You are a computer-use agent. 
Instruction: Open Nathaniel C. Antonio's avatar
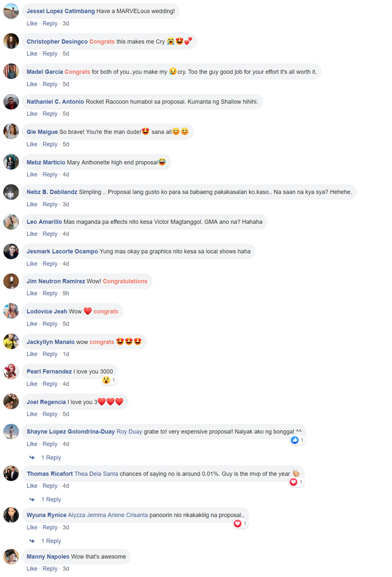pyautogui.click(x=11, y=101)
